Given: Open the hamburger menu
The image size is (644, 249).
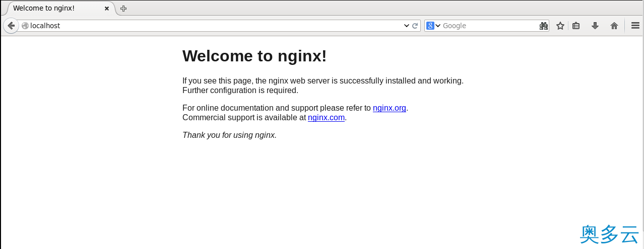Looking at the screenshot, I should tap(635, 26).
